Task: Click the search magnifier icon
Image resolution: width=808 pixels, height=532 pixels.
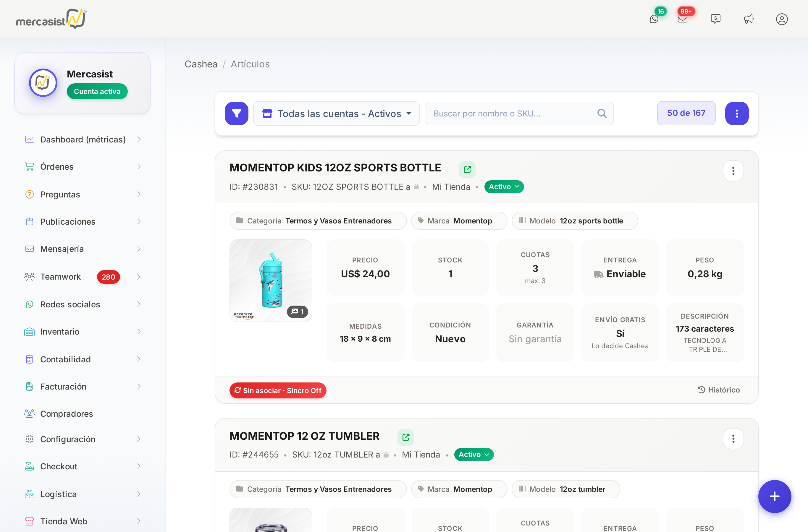Action: click(x=602, y=113)
